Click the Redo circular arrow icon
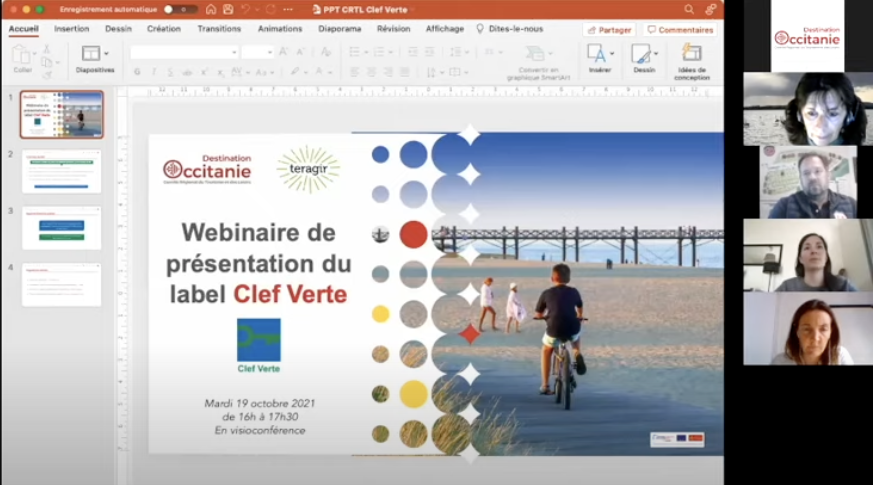 pyautogui.click(x=271, y=9)
